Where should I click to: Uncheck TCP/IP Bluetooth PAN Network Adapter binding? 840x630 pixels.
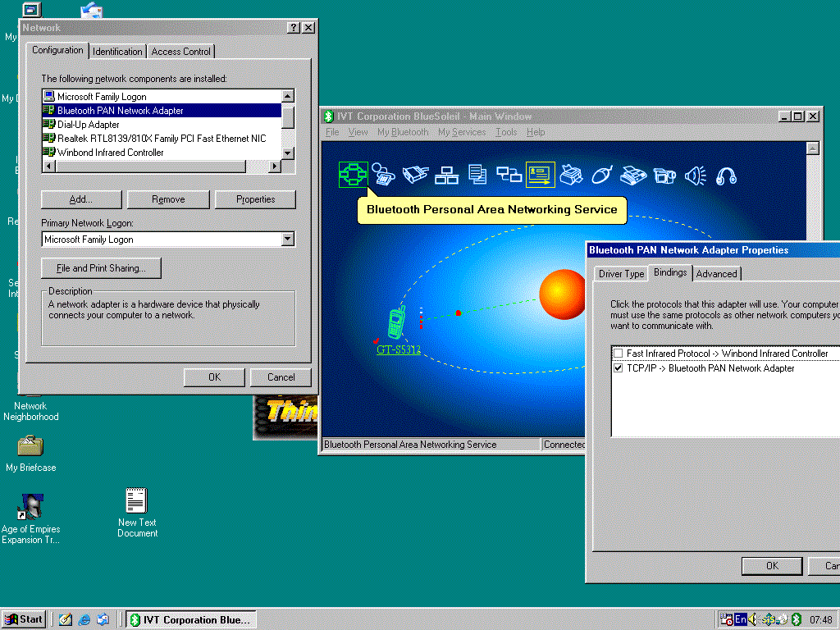coord(619,368)
